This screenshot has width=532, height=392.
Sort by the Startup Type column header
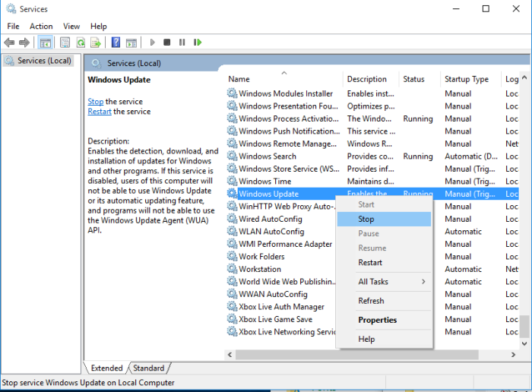(x=470, y=79)
